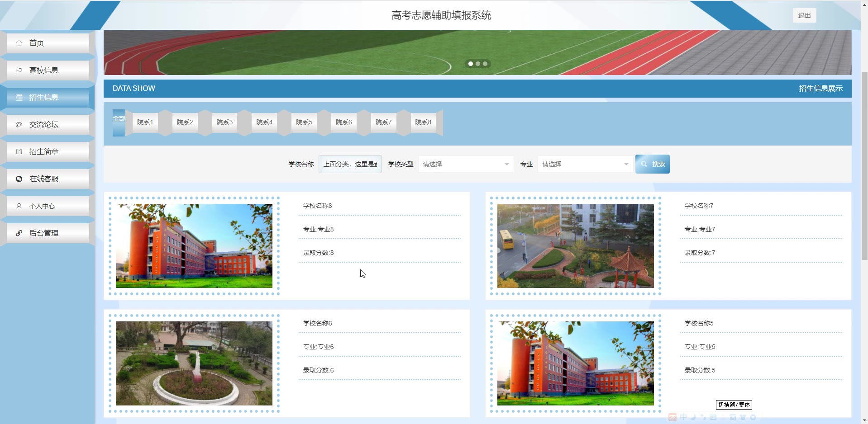Click the flag icon beside 高校信息
This screenshot has height=424, width=868.
[19, 71]
